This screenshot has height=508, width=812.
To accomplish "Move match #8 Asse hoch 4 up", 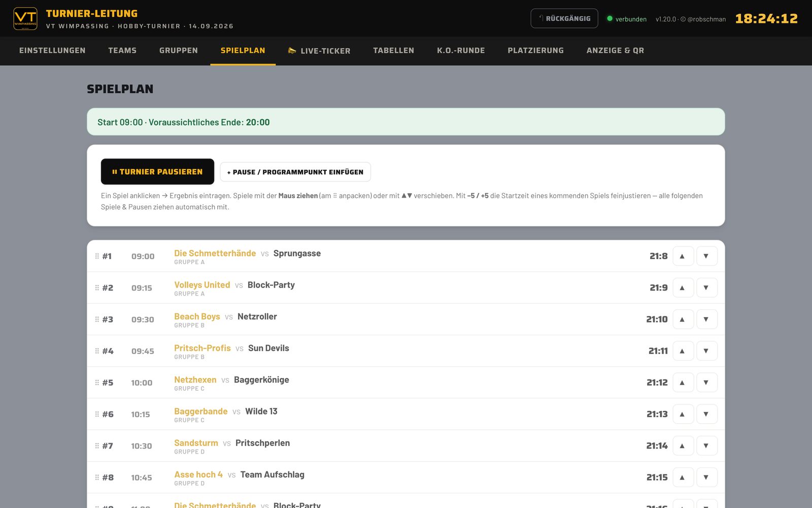I will tap(683, 477).
